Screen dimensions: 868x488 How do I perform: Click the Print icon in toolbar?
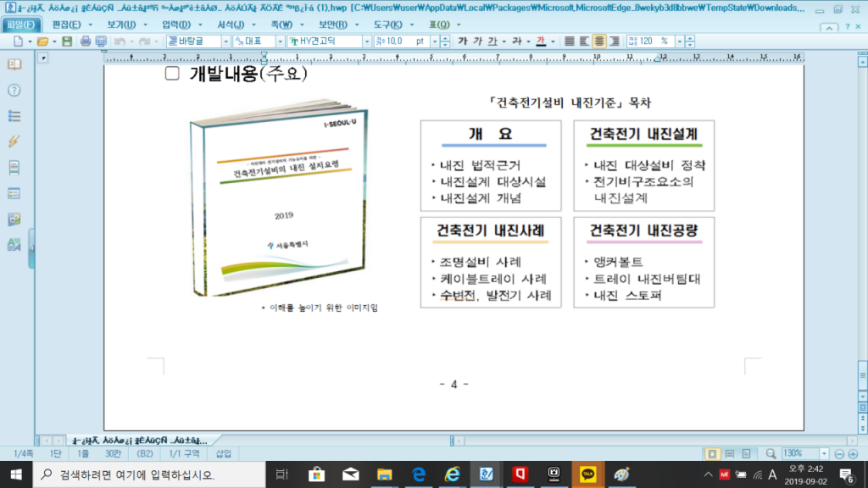86,41
